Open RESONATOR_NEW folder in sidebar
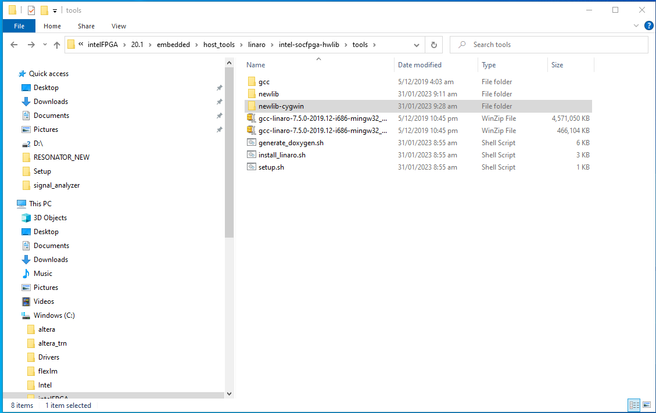The height and width of the screenshot is (413, 656). point(61,157)
